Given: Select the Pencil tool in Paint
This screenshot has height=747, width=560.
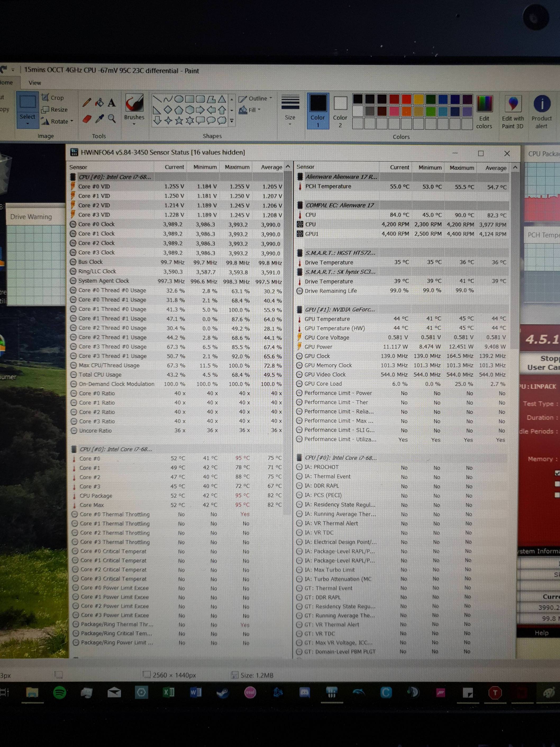Looking at the screenshot, I should [87, 103].
